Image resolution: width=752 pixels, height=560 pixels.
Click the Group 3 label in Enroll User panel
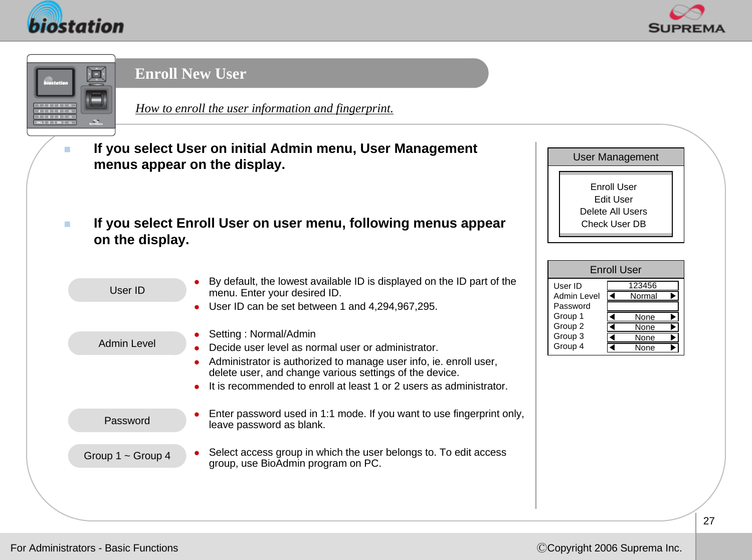click(x=569, y=336)
